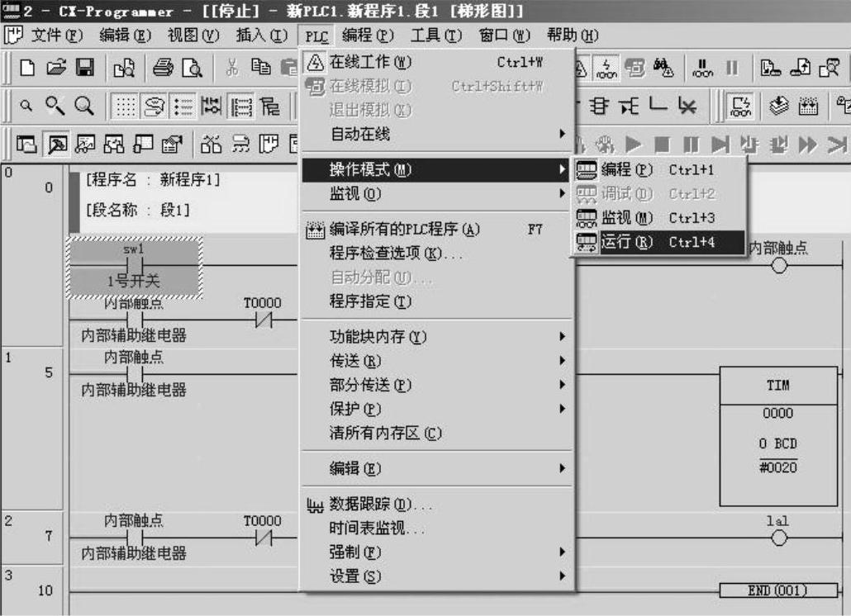Select 程序指定(T) entry
851x616 pixels.
(x=437, y=301)
